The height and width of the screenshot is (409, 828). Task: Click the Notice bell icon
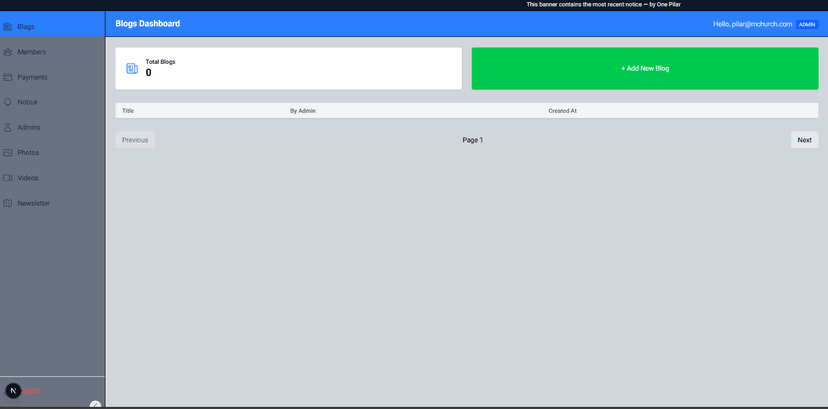tap(7, 102)
